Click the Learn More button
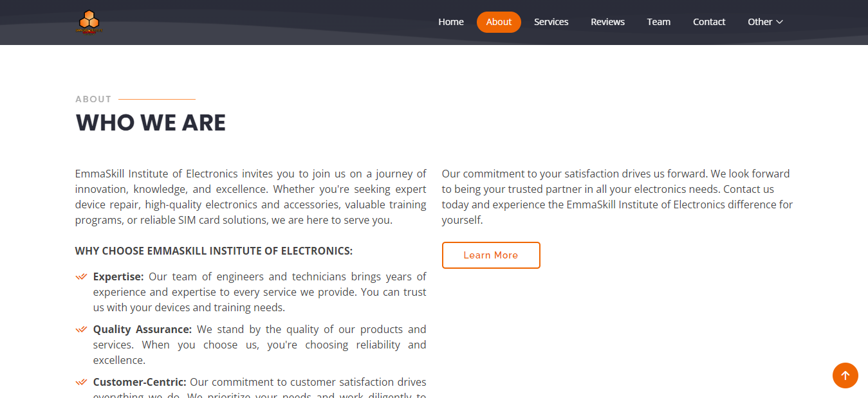The image size is (868, 398). (x=491, y=255)
